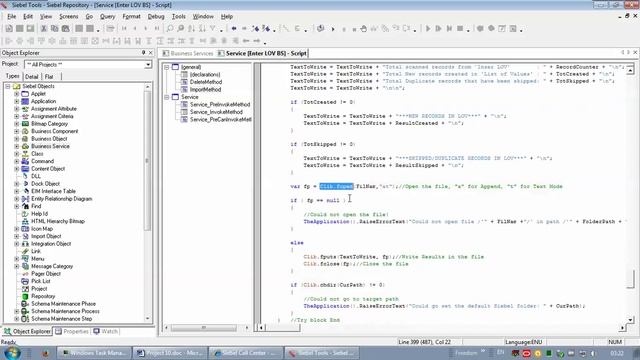The height and width of the screenshot is (360, 640).
Task: Expand the Business Service node
Action: point(17,146)
